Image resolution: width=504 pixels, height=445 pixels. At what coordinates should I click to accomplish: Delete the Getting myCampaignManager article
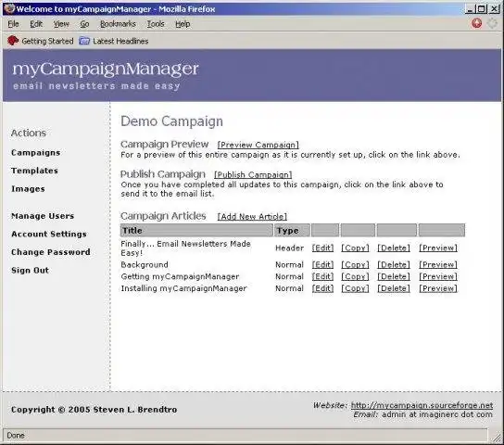[394, 276]
